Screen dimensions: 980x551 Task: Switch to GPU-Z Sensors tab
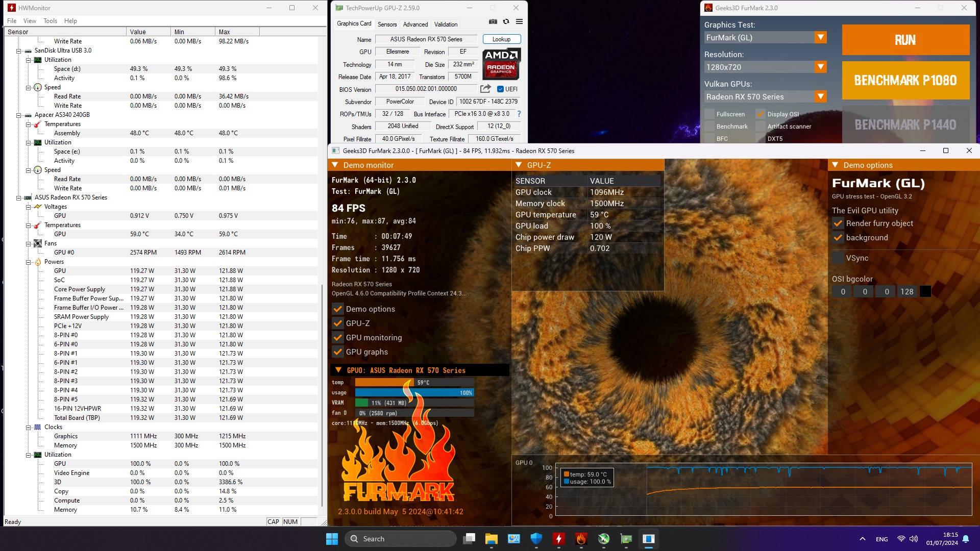tap(387, 24)
